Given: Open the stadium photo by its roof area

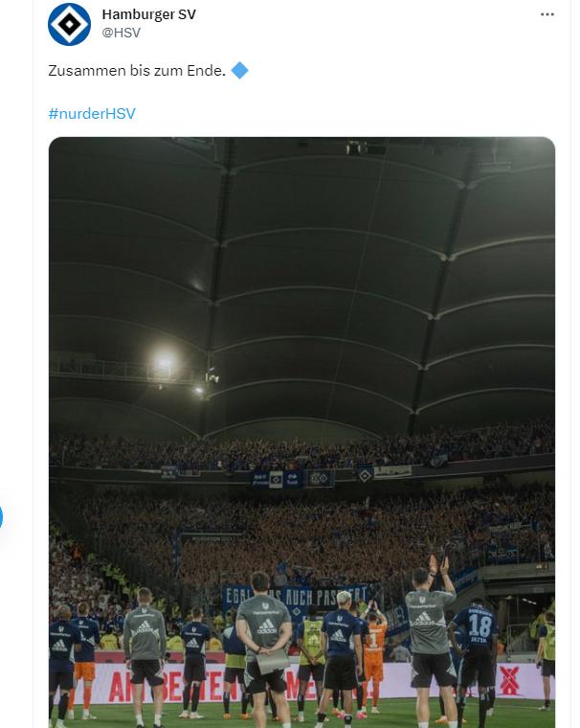Looking at the screenshot, I should (301, 249).
